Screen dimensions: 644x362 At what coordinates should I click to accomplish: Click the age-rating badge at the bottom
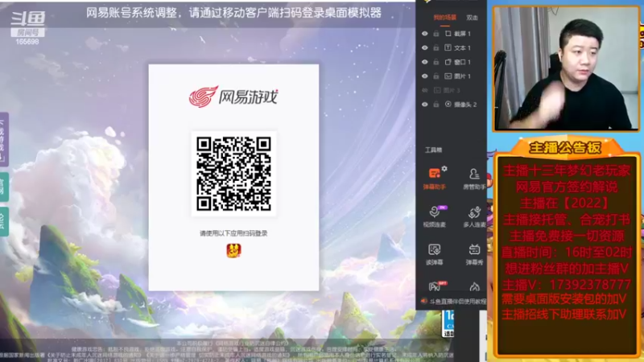(448, 324)
